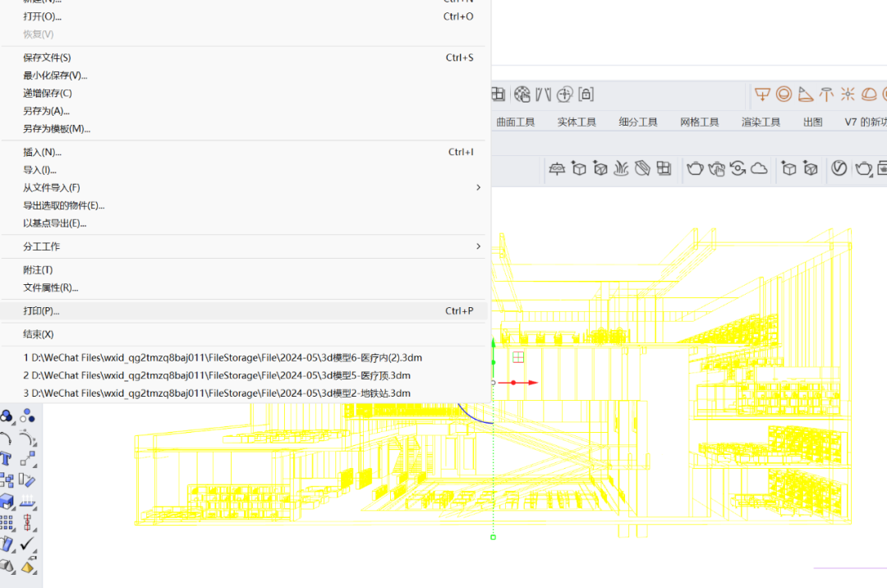The height and width of the screenshot is (588, 887).
Task: Select the Boolean union tool icon
Action: (x=7, y=416)
